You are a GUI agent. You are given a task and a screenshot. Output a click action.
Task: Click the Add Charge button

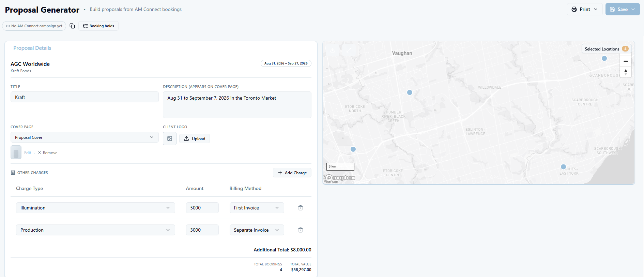point(292,173)
